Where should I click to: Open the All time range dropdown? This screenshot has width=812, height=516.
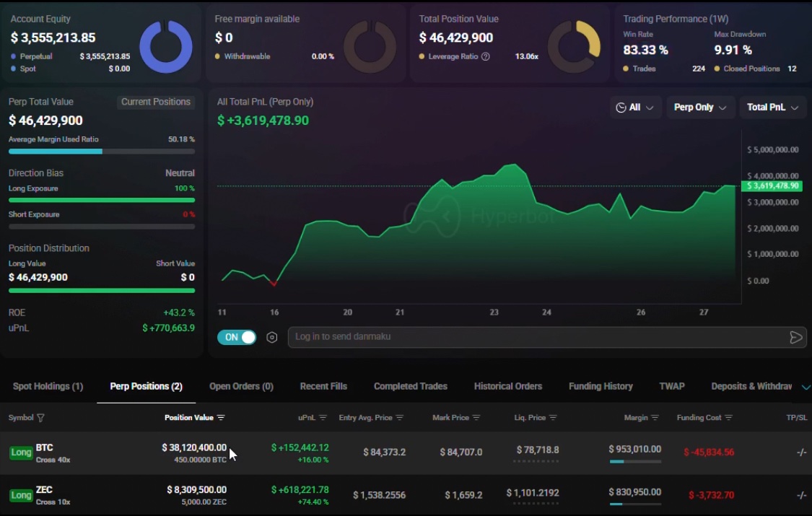pyautogui.click(x=635, y=108)
